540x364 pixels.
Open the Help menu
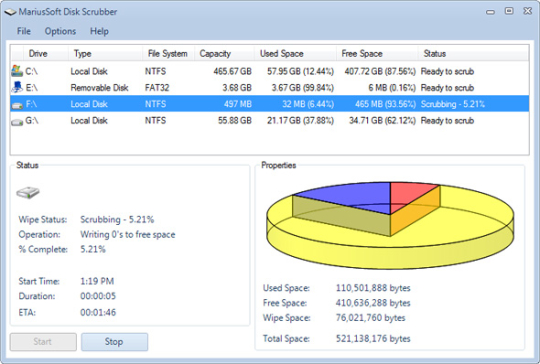click(99, 31)
